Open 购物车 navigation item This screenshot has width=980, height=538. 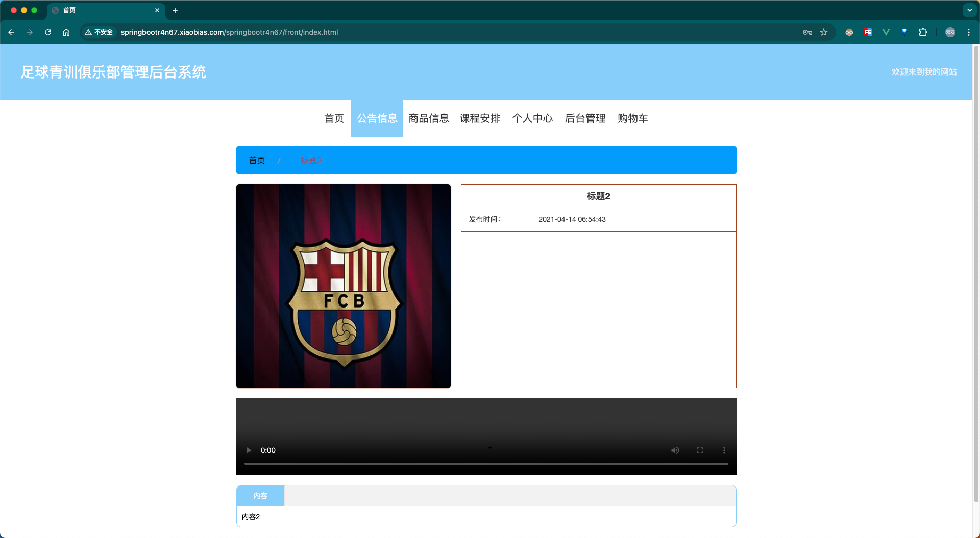[x=633, y=118]
